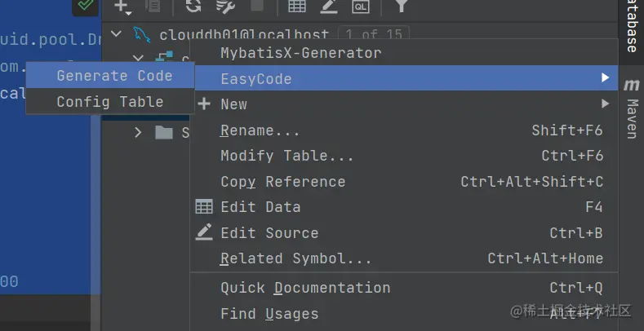Click the F4 shortcut label
Screen dimensions: 644x331
click(x=594, y=207)
